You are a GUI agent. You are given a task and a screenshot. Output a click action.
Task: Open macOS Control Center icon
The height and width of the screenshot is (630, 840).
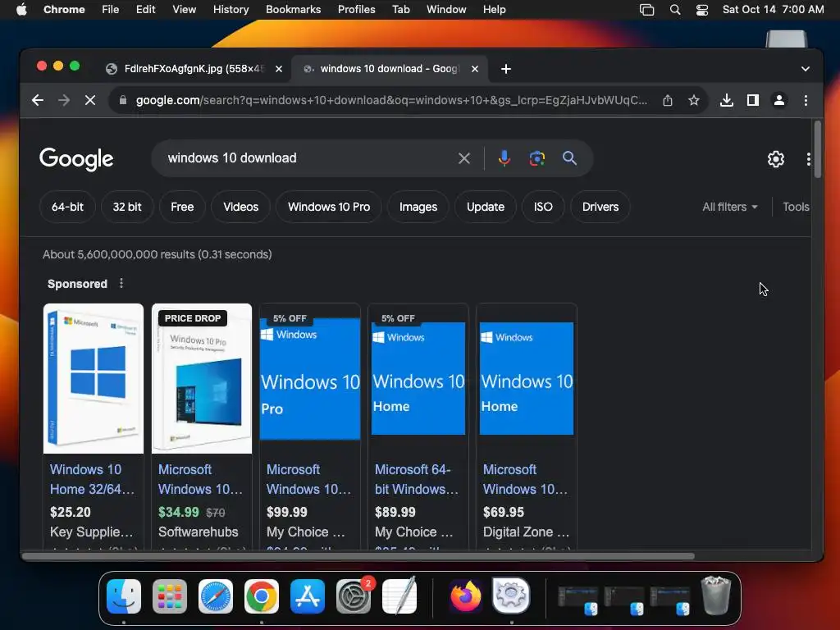(702, 10)
